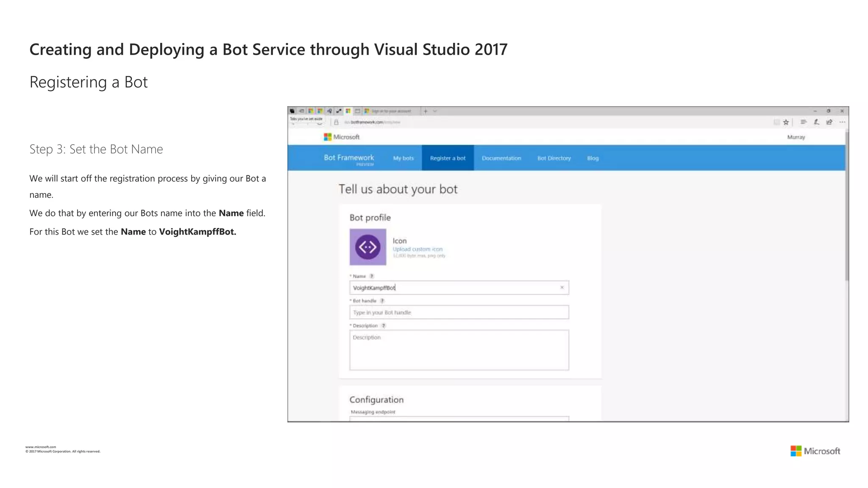Click the Bot handle input field
The height and width of the screenshot is (488, 868).
pos(459,312)
